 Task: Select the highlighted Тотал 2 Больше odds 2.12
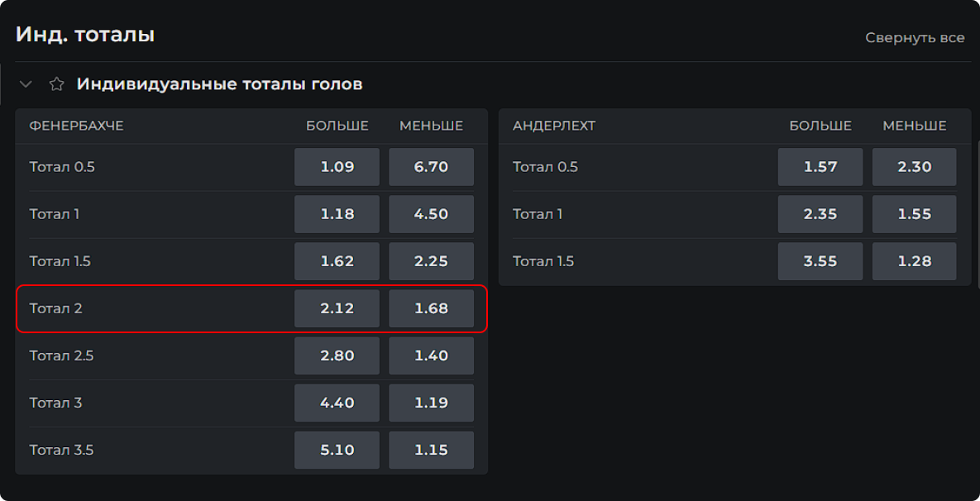[337, 308]
